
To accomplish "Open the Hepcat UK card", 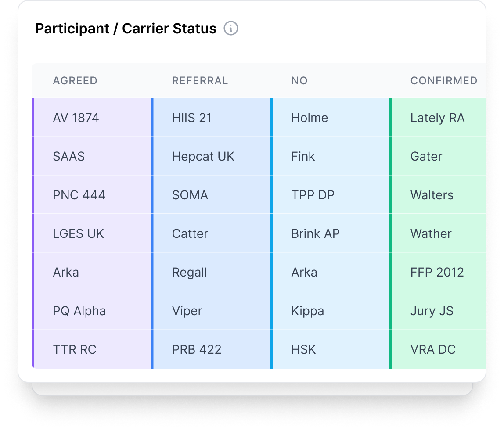I will 202,156.
